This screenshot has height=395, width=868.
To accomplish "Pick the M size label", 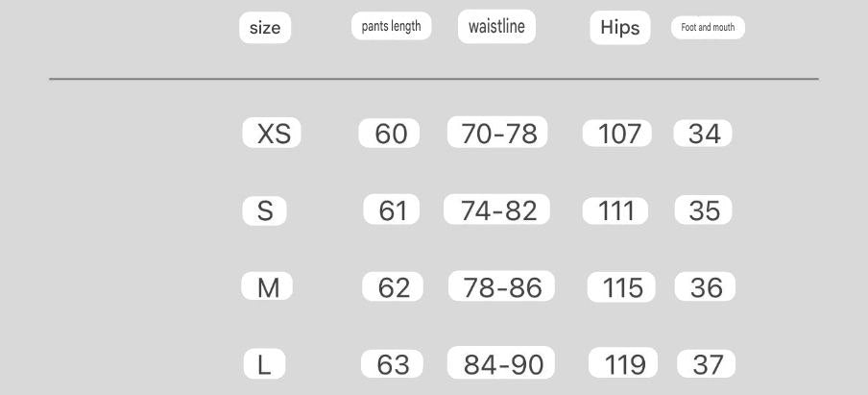I will pos(268,286).
